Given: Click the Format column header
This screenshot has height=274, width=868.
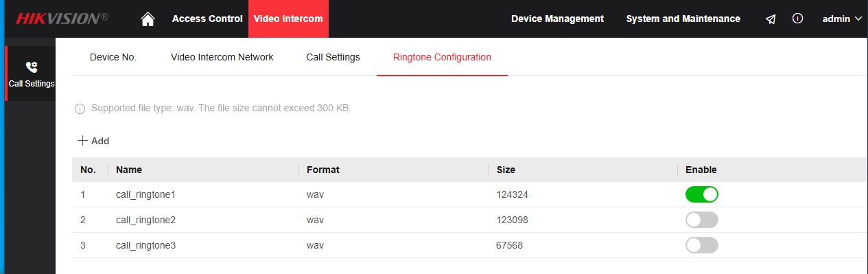Looking at the screenshot, I should 323,170.
